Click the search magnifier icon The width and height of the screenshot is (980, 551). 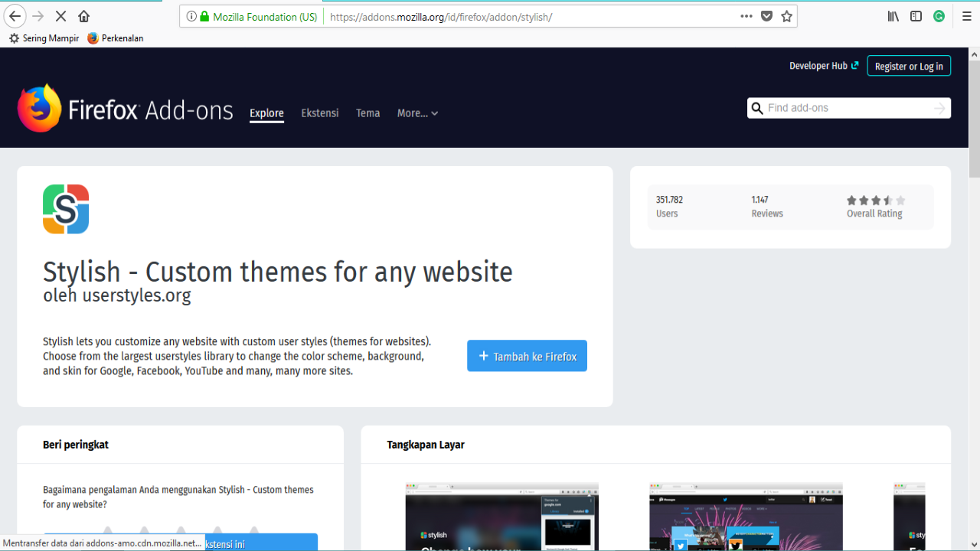click(757, 108)
